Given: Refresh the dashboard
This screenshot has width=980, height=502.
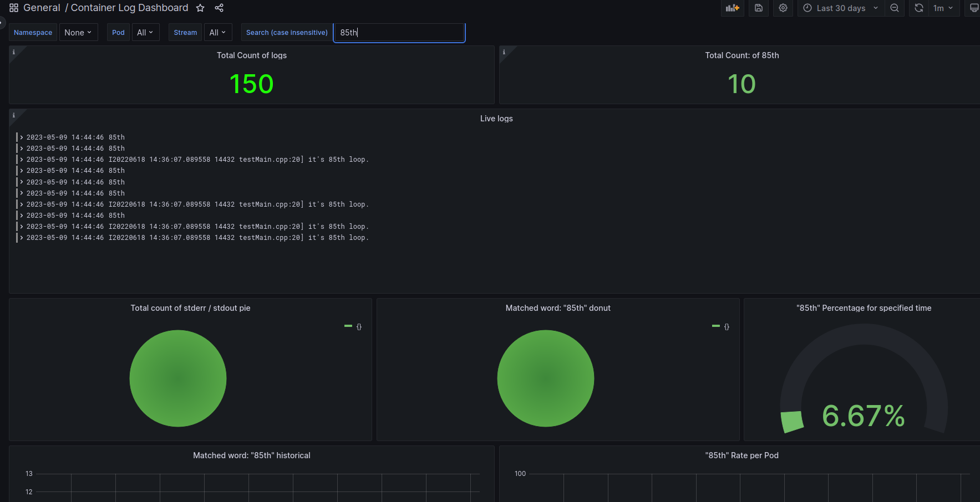Looking at the screenshot, I should 919,8.
